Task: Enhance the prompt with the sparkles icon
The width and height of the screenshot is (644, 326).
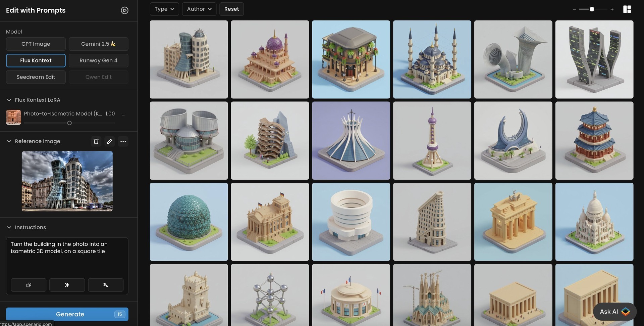Action: [x=67, y=285]
